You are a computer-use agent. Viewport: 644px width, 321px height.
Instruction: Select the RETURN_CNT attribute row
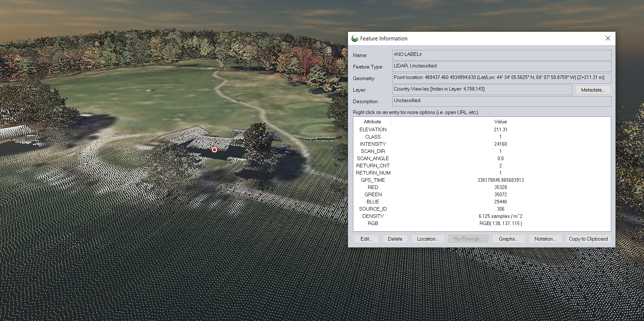tap(482, 166)
